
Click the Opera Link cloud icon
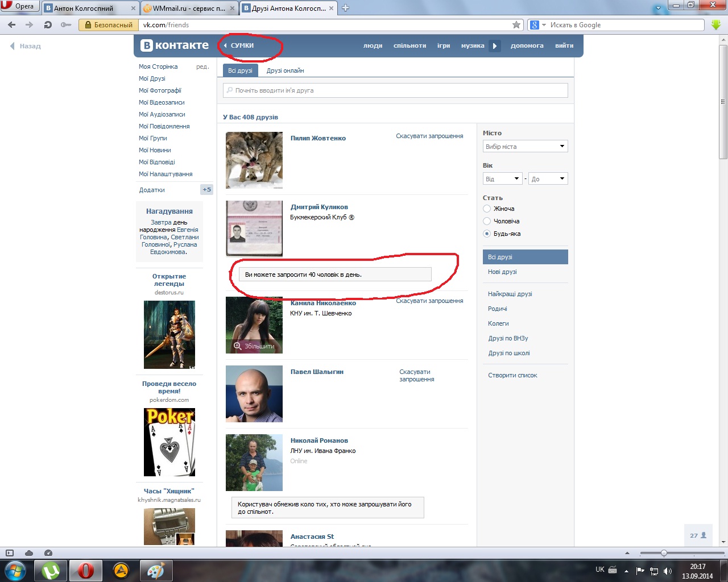pos(29,553)
